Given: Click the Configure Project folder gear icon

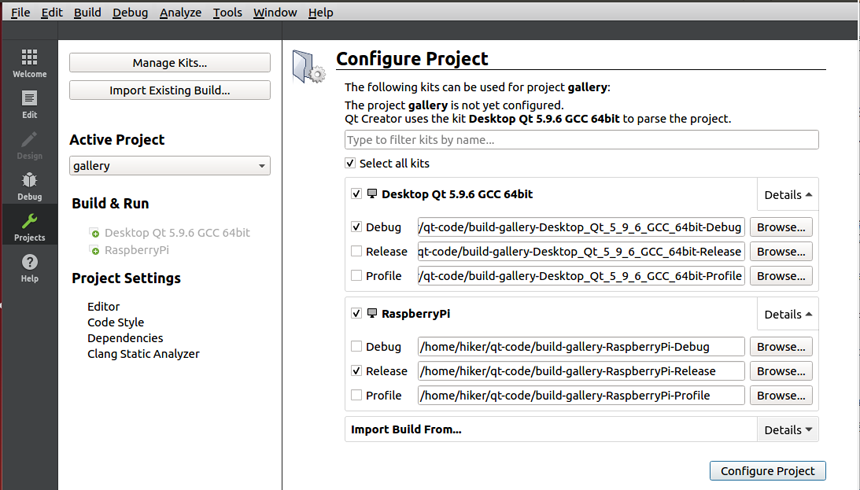Looking at the screenshot, I should tap(308, 67).
